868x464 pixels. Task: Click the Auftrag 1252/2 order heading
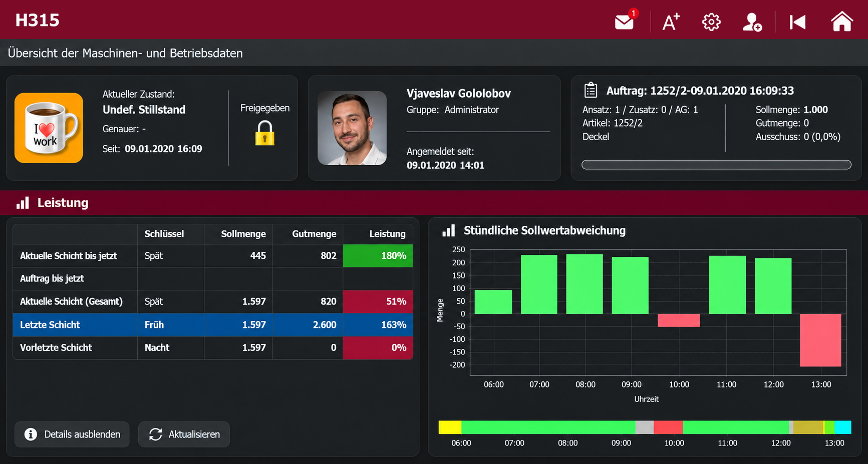coord(700,91)
